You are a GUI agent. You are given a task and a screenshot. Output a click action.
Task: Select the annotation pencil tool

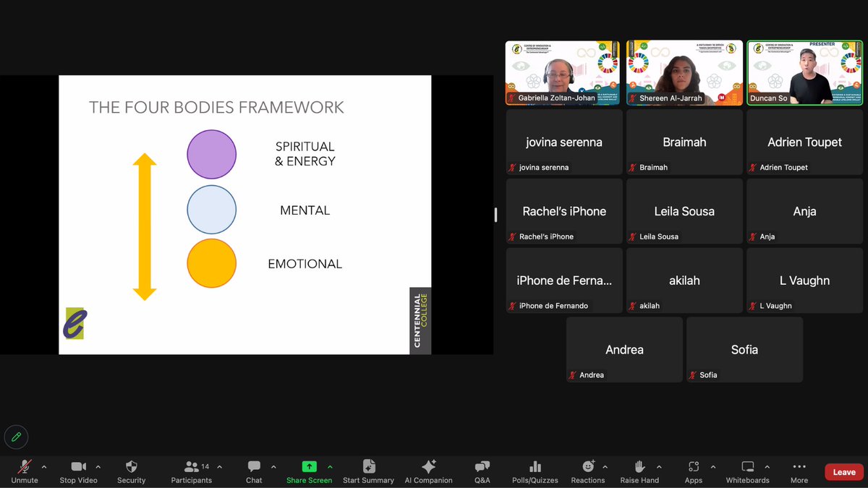pyautogui.click(x=16, y=437)
